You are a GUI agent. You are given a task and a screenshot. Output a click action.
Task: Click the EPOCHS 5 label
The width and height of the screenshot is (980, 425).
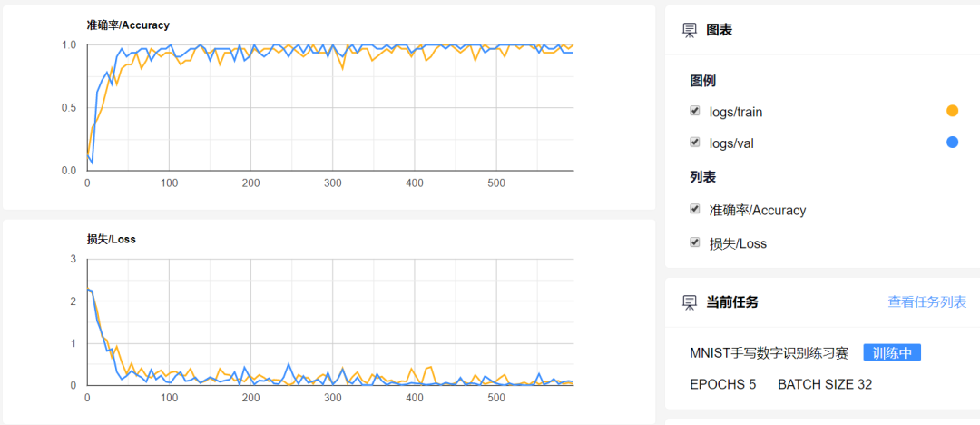tap(722, 384)
